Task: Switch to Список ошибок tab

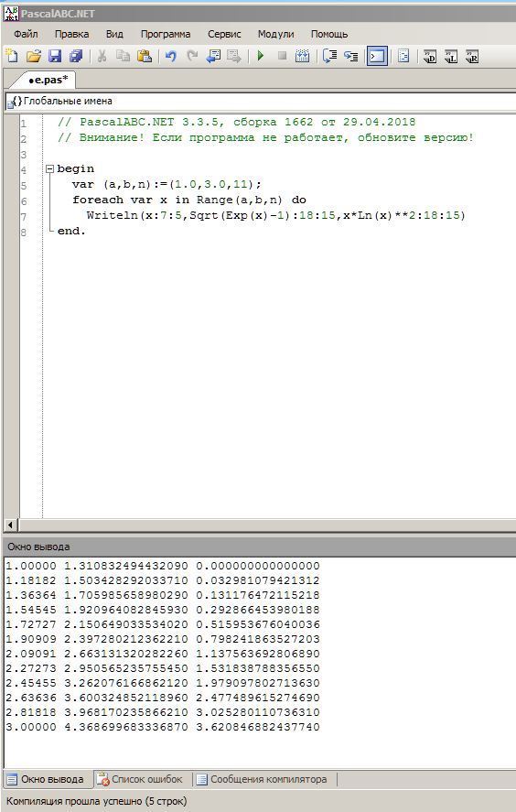Action: tap(140, 779)
